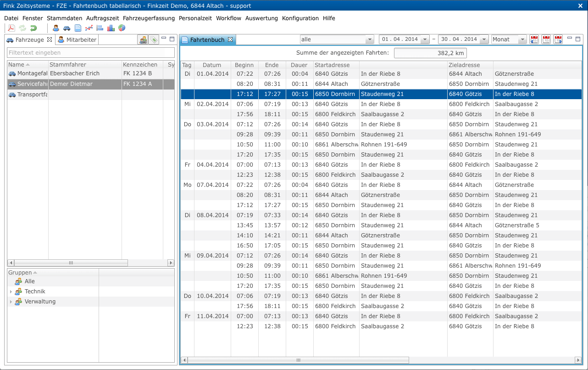Open the Konfiguration menu

(300, 18)
